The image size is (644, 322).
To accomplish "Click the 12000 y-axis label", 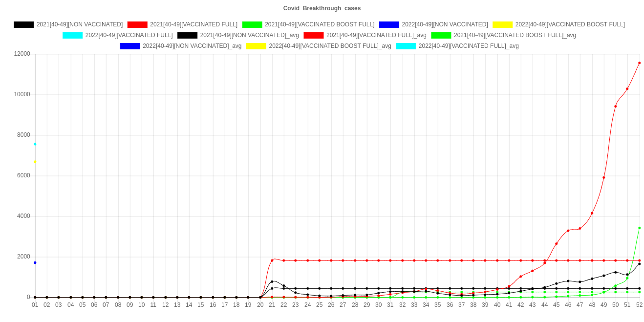I will 21,54.
